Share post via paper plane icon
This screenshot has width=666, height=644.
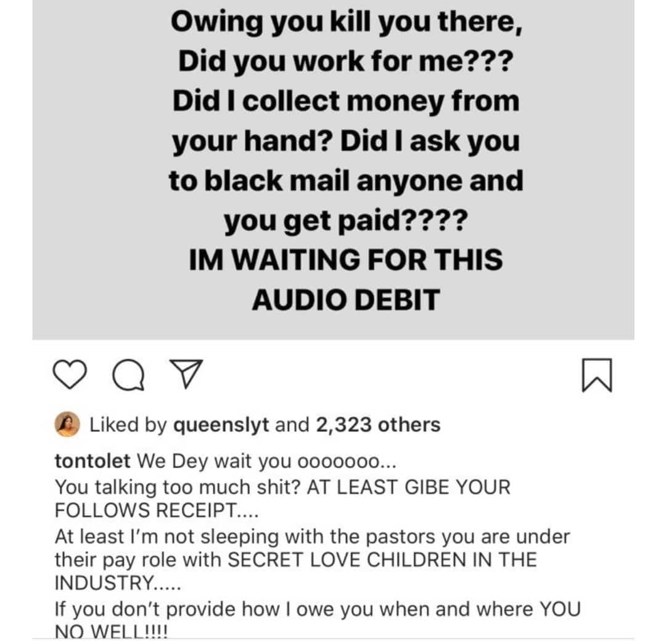[x=184, y=375]
